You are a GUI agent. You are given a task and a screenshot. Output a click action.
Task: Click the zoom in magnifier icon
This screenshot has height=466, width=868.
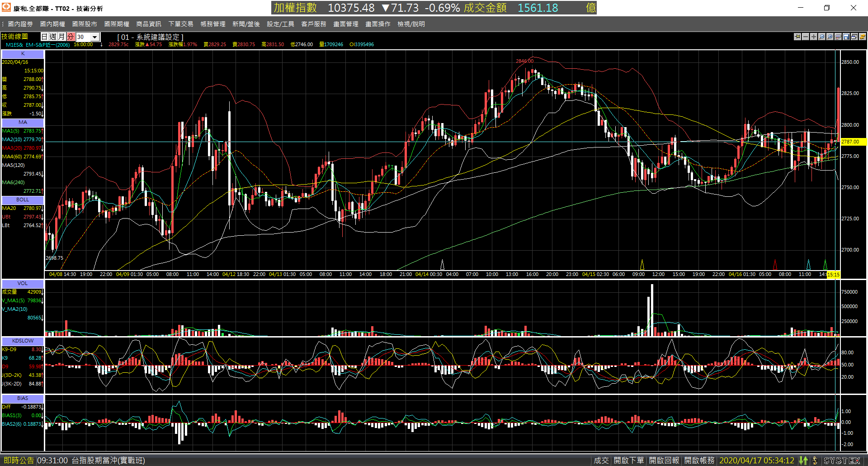[x=830, y=37]
